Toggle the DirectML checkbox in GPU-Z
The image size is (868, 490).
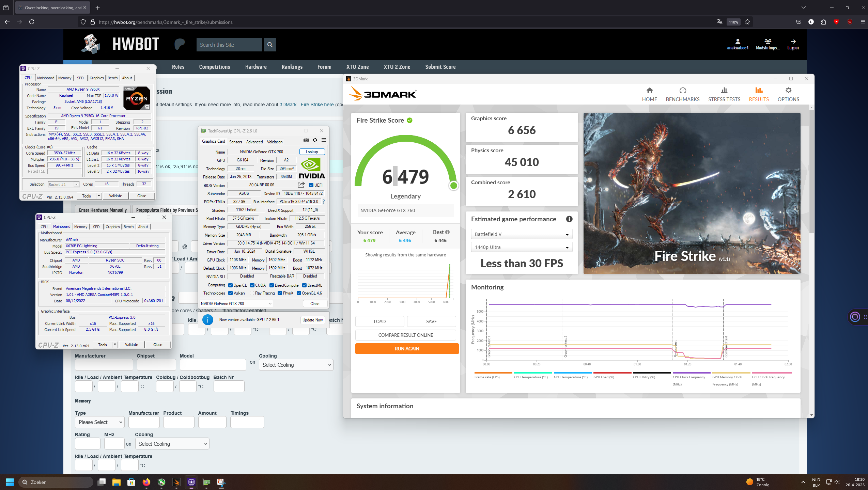click(304, 285)
